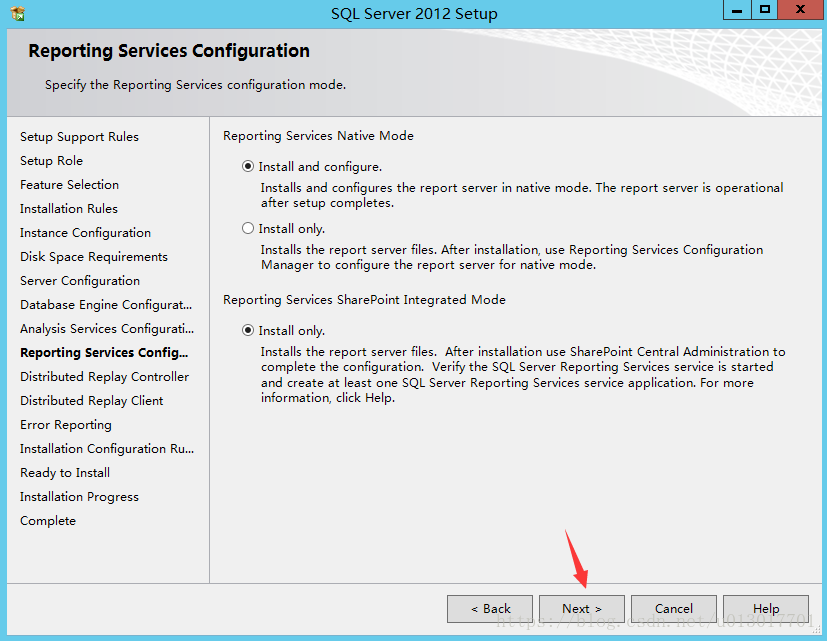Click the Analysis Services Configuration step

click(x=107, y=329)
